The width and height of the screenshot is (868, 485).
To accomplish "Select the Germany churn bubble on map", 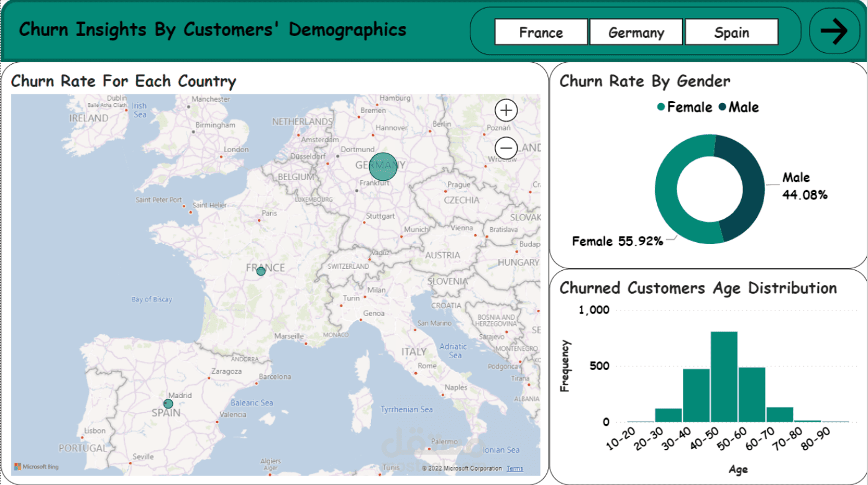I will (383, 166).
